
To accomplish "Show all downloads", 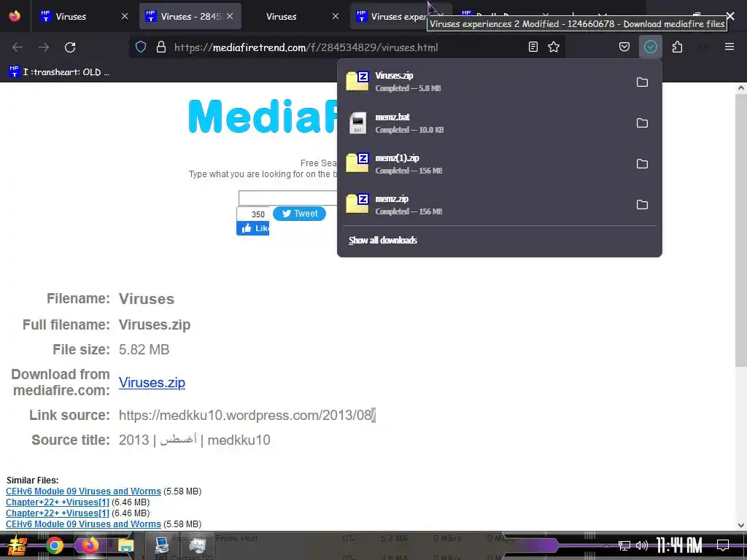I will (382, 240).
